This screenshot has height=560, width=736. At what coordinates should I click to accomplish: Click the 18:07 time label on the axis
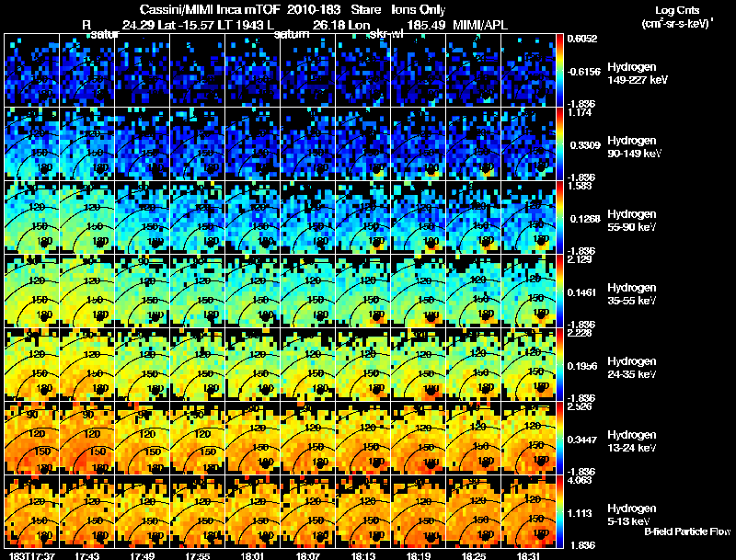308,555
